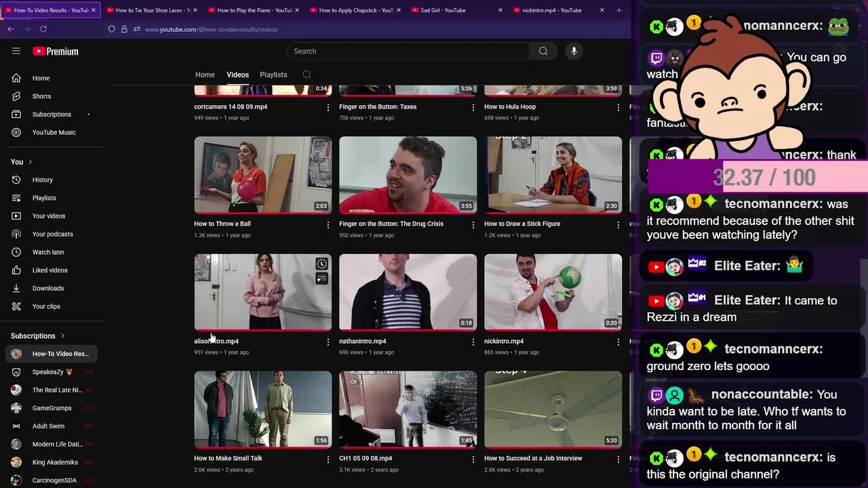868x488 pixels.
Task: Switch to the channel Home tab
Action: coord(205,75)
